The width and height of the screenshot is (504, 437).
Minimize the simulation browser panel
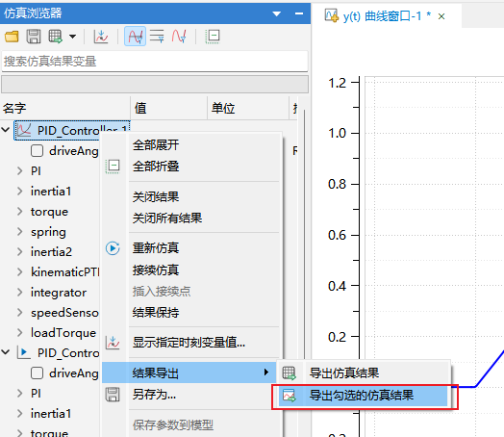pos(299,13)
